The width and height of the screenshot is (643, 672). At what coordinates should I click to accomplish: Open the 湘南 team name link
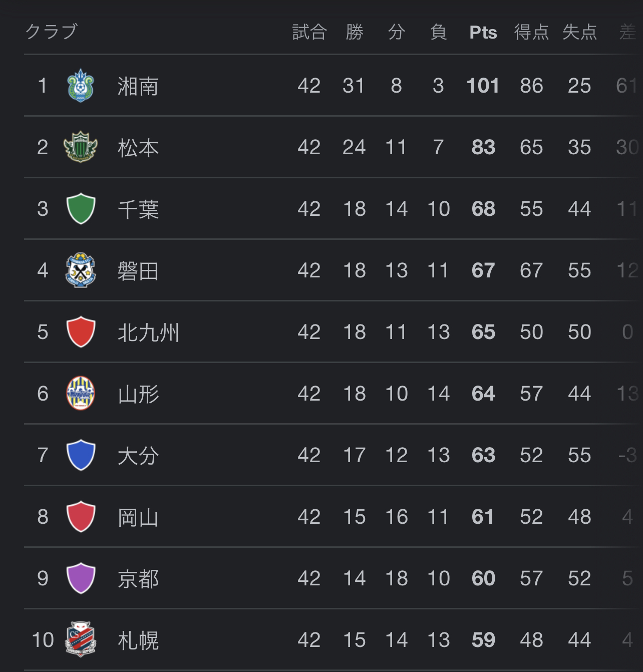coord(138,86)
